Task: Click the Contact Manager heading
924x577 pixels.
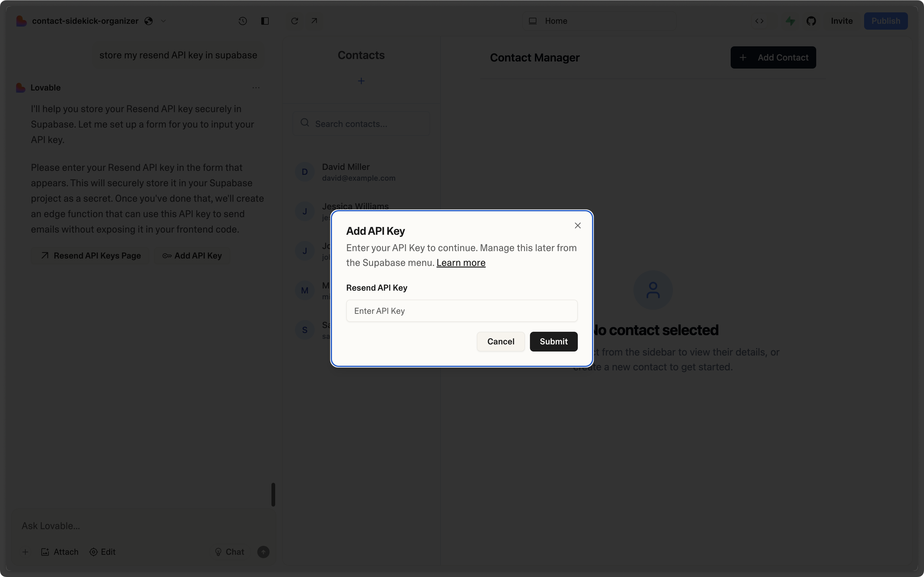Action: click(x=535, y=58)
